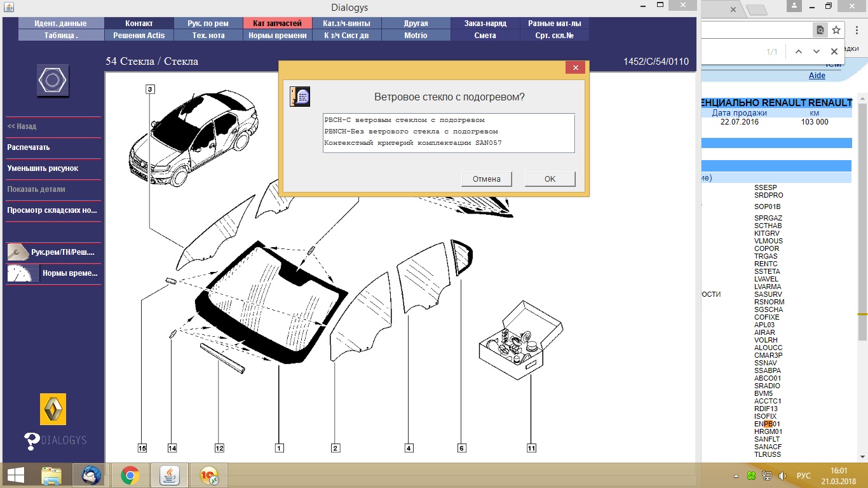Open the Windows Start menu
The image size is (868, 488).
16,475
